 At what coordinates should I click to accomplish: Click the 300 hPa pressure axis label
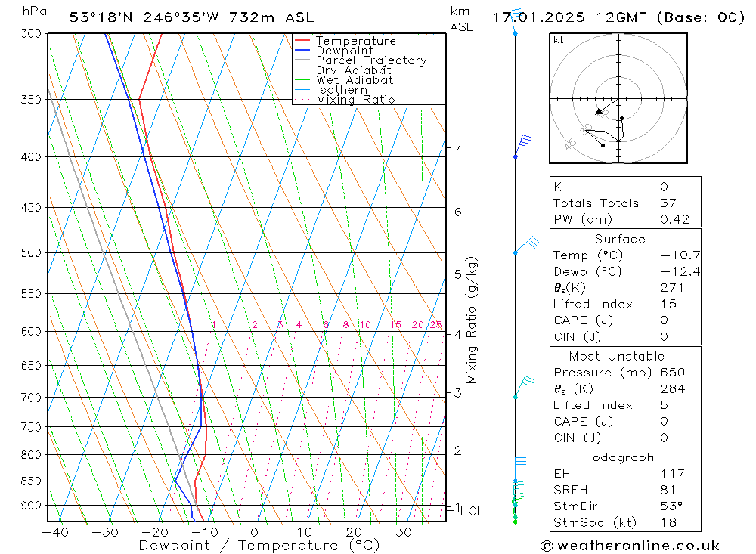coord(31,34)
